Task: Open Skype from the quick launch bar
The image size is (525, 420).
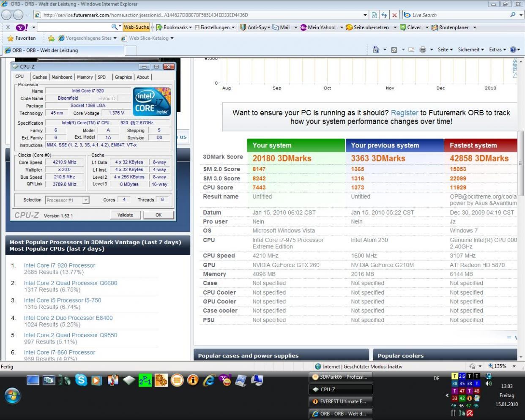Action: pyautogui.click(x=81, y=380)
